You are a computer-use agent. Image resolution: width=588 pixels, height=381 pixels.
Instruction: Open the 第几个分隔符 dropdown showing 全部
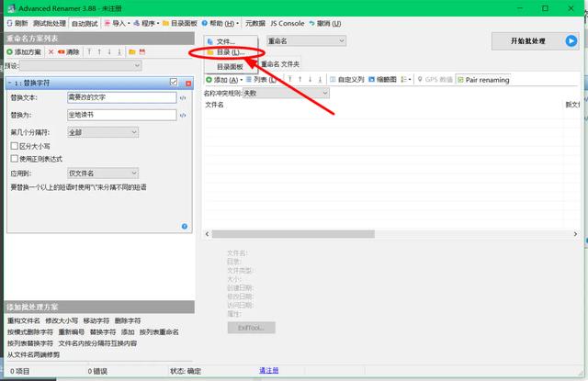[x=103, y=132]
